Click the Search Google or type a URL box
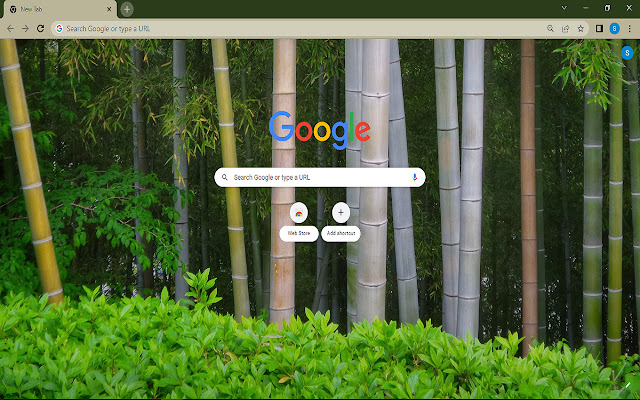The height and width of the screenshot is (400, 640). tap(320, 178)
